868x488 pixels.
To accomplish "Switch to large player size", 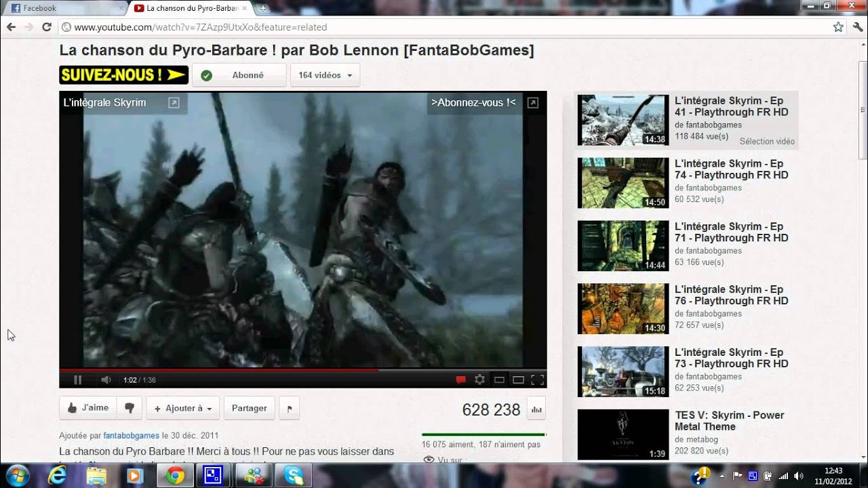I will pyautogui.click(x=518, y=380).
